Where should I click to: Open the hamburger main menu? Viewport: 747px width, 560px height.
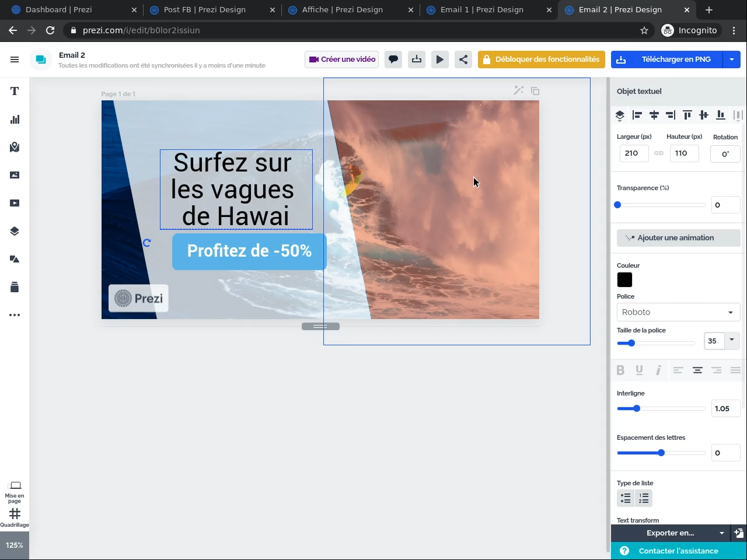(15, 60)
